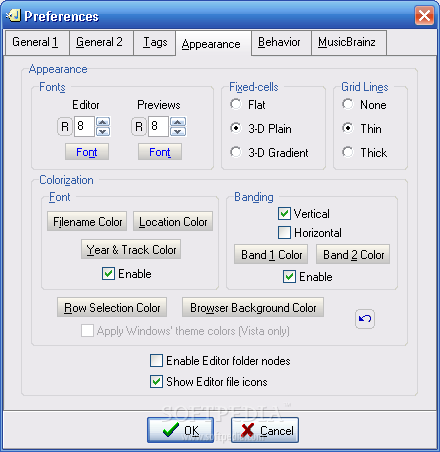Open the Previews Font chooser button
This screenshot has height=452, width=440.
(x=160, y=152)
